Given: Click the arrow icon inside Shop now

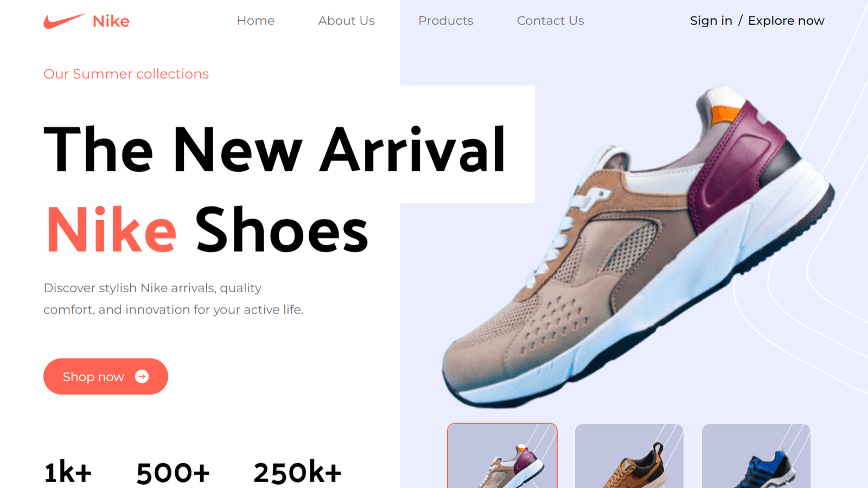Looking at the screenshot, I should (142, 376).
